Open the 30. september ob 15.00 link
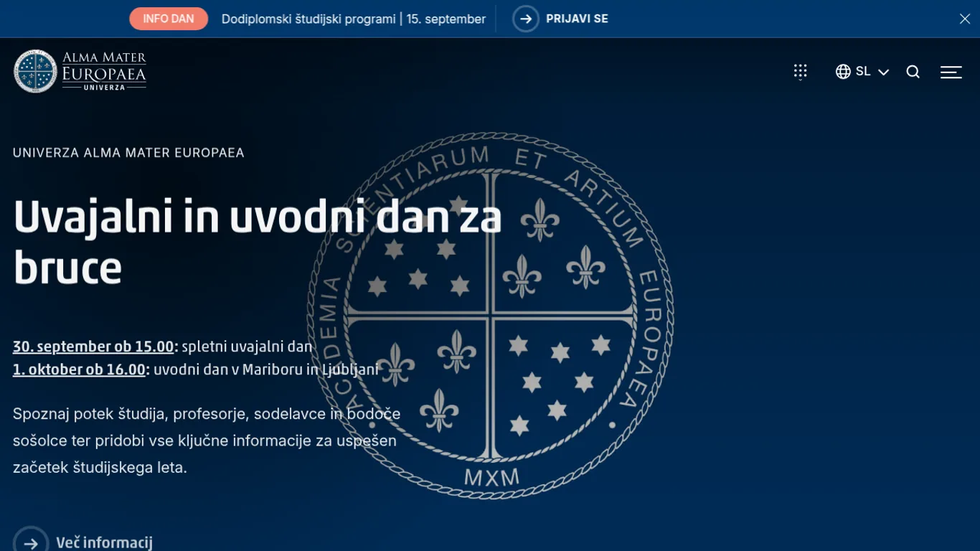 tap(93, 347)
